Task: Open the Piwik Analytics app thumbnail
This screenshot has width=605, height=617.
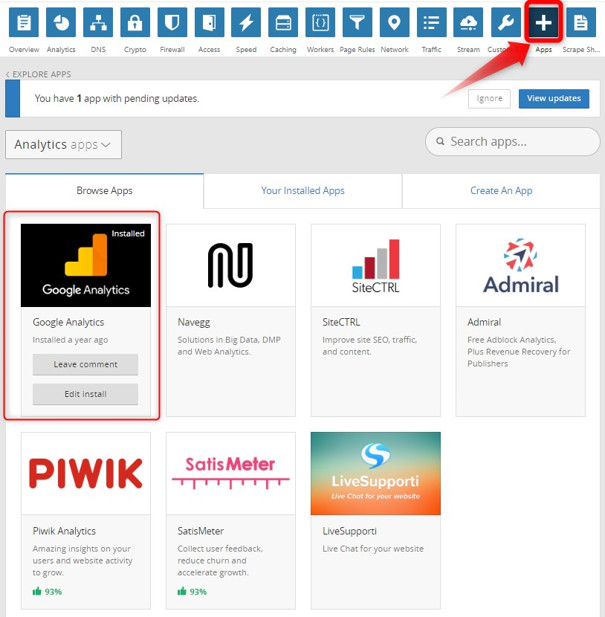Action: pyautogui.click(x=86, y=473)
